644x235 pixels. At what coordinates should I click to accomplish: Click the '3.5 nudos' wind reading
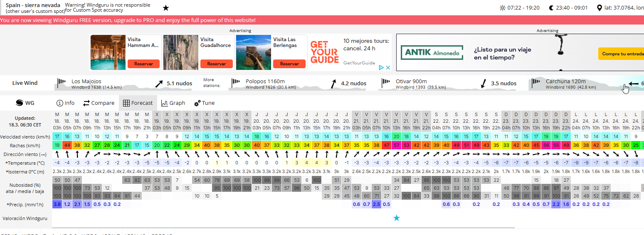tap(504, 84)
